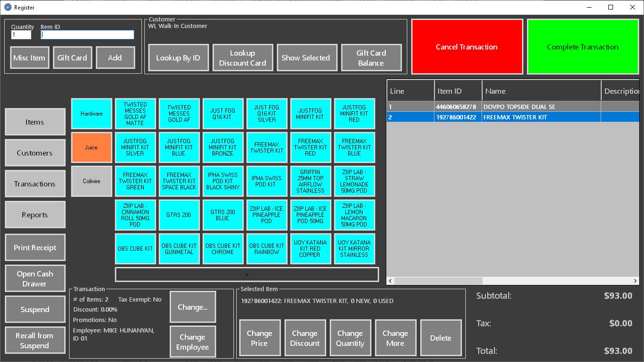Viewport: 644px width, 362px height.
Task: Open the Reports section
Action: pyautogui.click(x=35, y=215)
